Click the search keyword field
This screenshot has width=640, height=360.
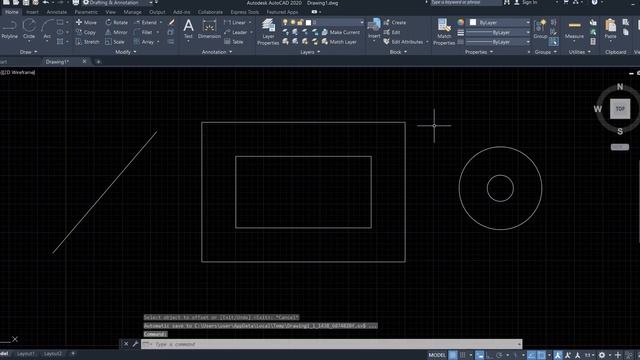465,2
